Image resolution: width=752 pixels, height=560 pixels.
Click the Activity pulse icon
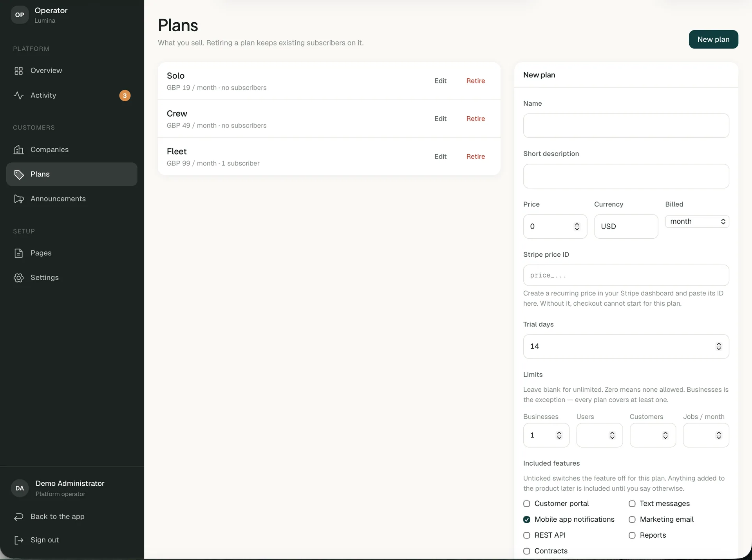click(x=18, y=95)
